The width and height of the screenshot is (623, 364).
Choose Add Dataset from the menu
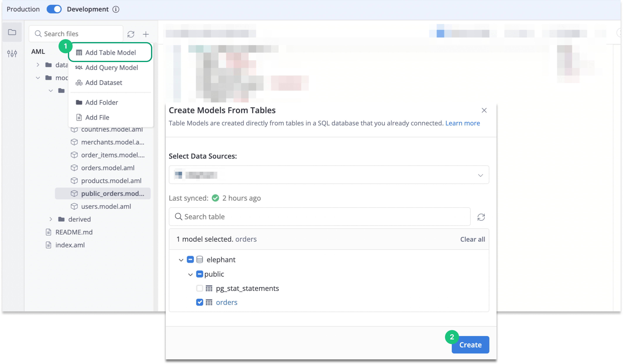[x=104, y=83]
